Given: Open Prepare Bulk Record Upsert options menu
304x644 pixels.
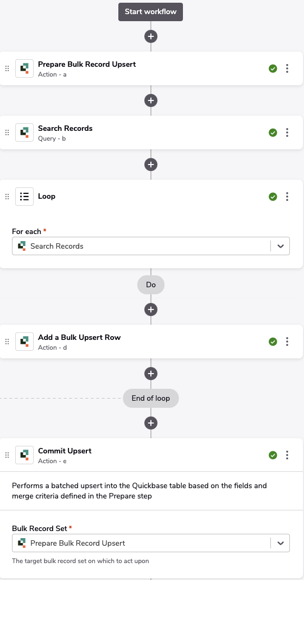Looking at the screenshot, I should coord(287,68).
